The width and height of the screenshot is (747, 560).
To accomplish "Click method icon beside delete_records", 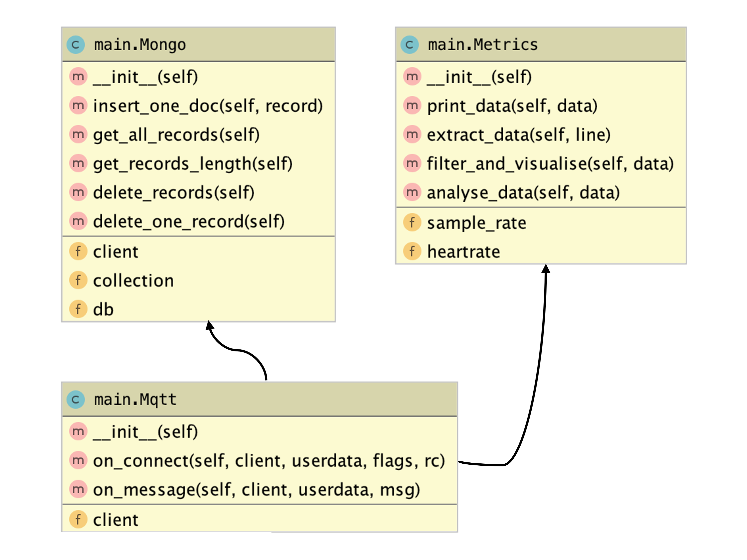I will click(78, 192).
